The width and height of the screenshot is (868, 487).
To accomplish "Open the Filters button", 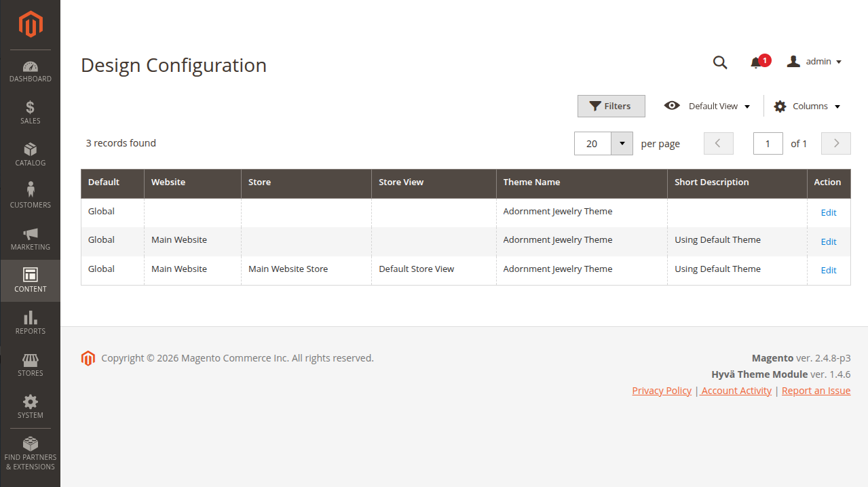I will point(611,106).
